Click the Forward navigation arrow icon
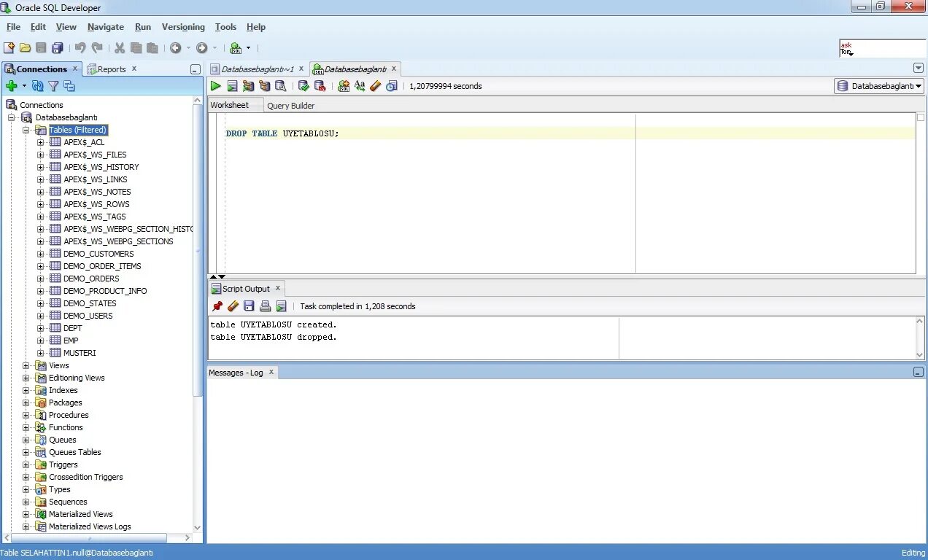 (x=201, y=48)
